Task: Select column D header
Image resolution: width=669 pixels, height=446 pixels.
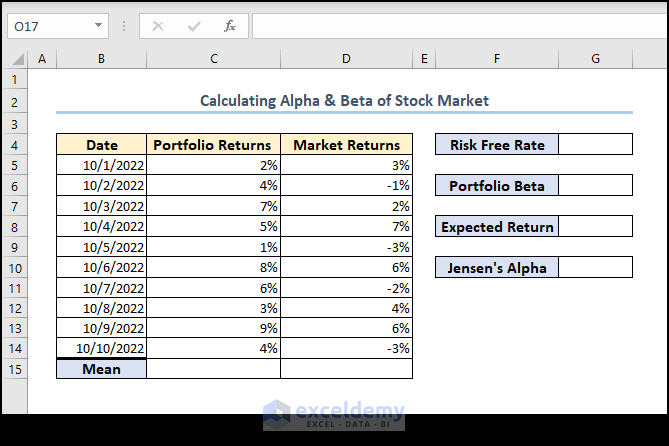Action: tap(346, 60)
